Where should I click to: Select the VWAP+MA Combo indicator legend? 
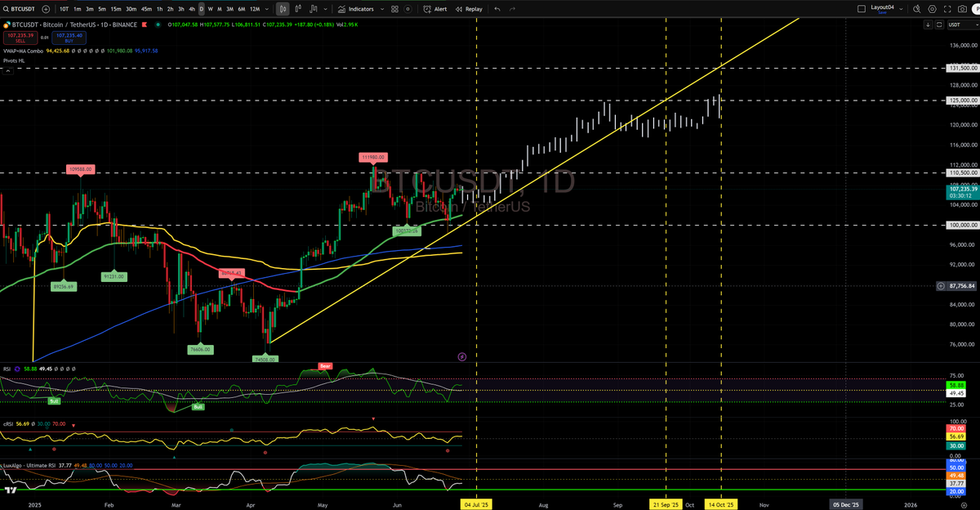pyautogui.click(x=23, y=51)
